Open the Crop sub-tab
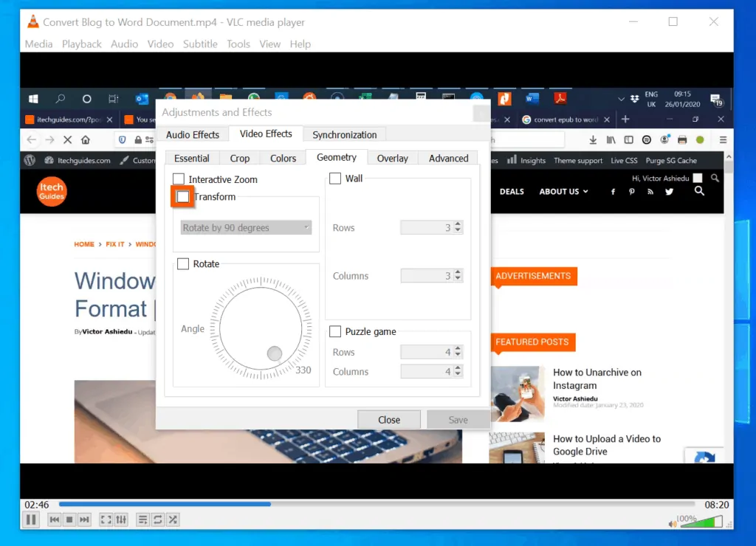The image size is (756, 546). click(x=239, y=157)
